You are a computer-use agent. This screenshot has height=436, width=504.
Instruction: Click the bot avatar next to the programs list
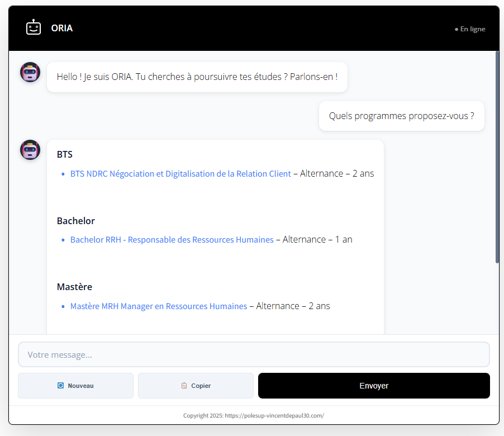coord(30,150)
